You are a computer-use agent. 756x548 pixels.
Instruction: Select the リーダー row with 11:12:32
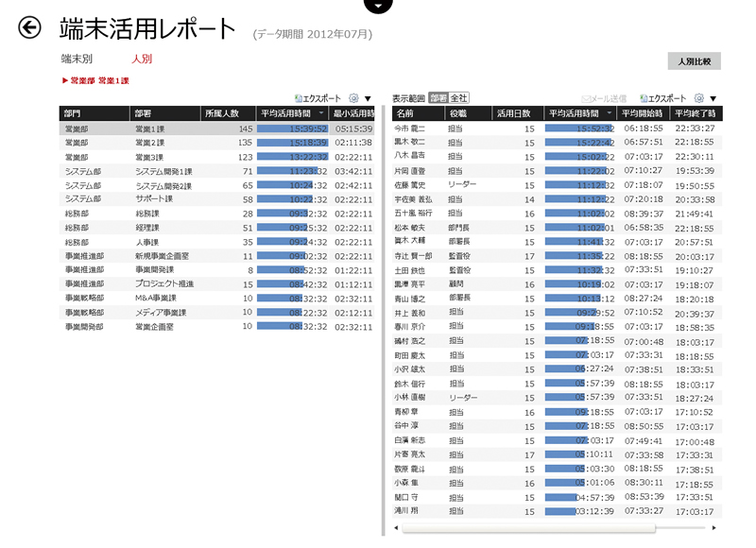(x=558, y=185)
